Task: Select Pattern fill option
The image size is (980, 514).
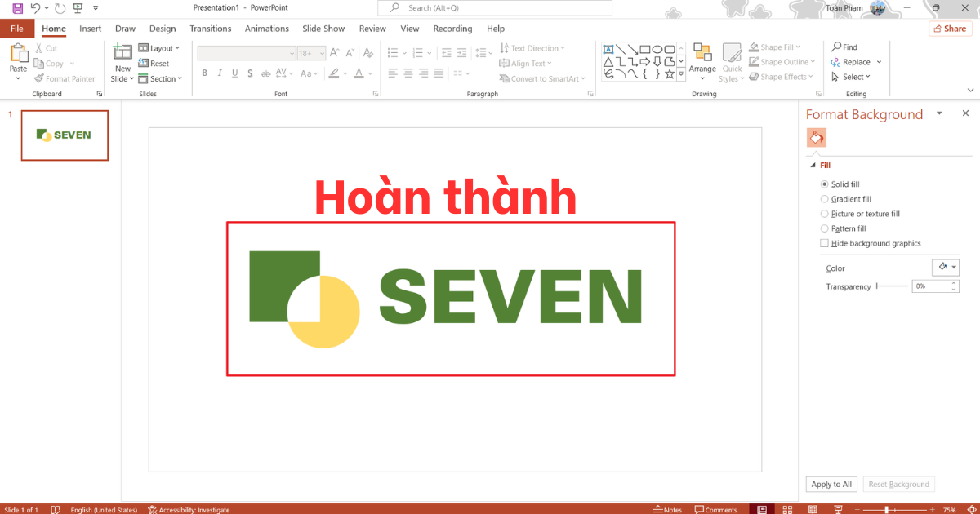Action: (843, 228)
